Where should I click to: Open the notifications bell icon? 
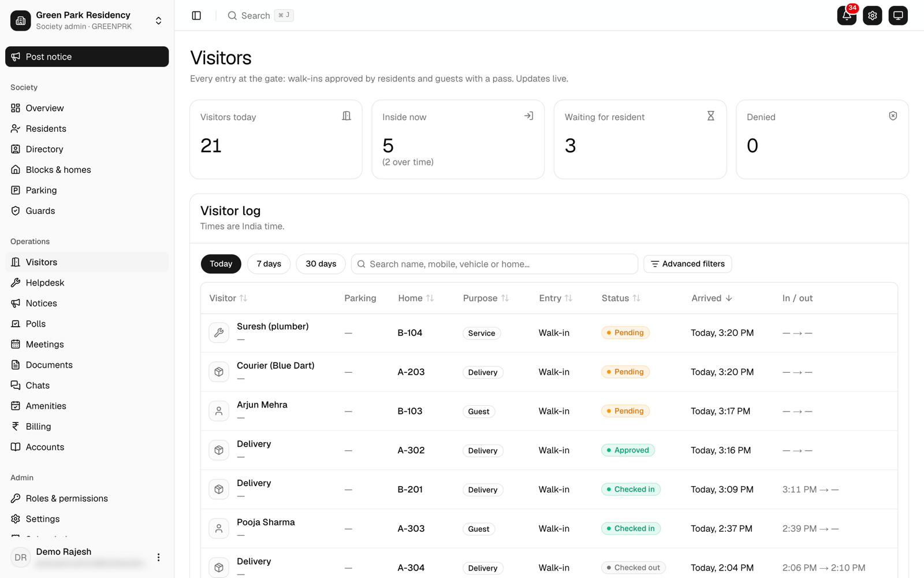847,16
